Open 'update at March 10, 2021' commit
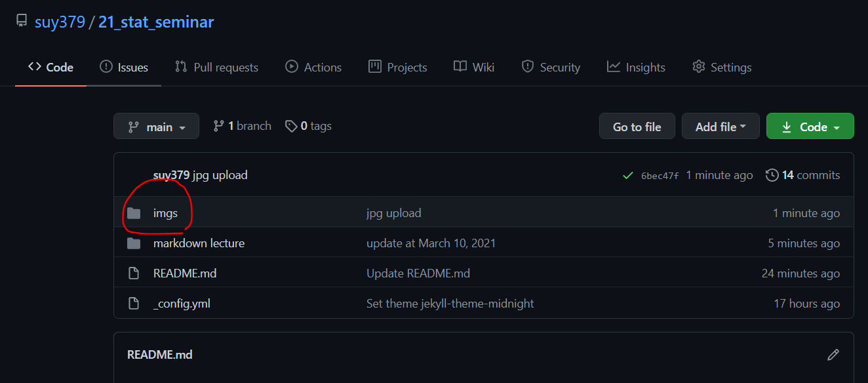Screen dimensions: 868x383 coord(431,243)
